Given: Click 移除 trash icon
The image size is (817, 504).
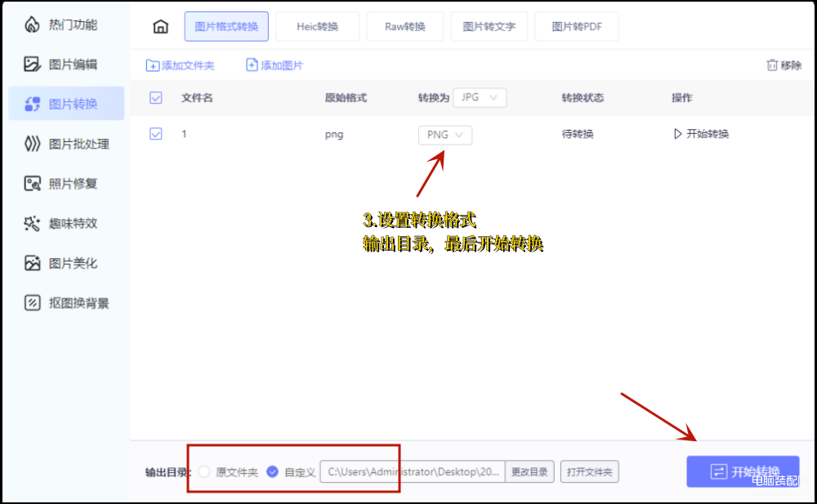Looking at the screenshot, I should (x=772, y=65).
